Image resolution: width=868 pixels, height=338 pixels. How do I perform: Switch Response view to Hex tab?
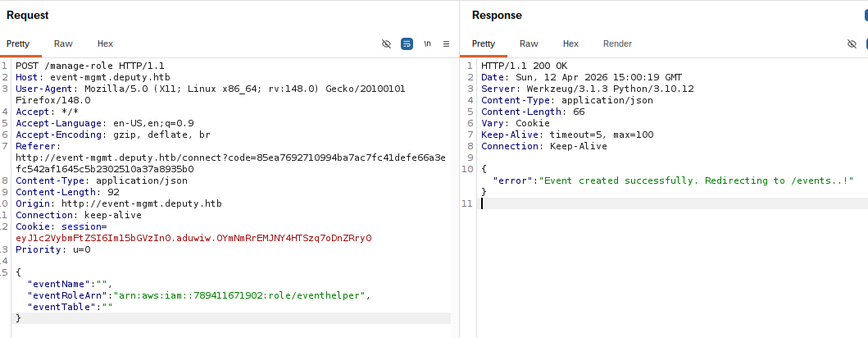point(570,43)
